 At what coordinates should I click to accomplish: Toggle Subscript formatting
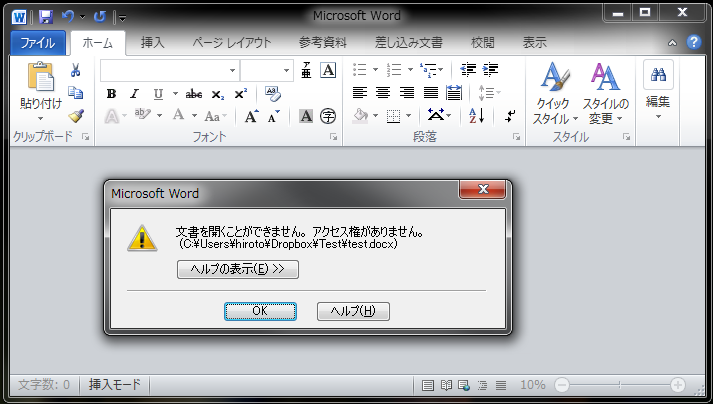coord(217,94)
